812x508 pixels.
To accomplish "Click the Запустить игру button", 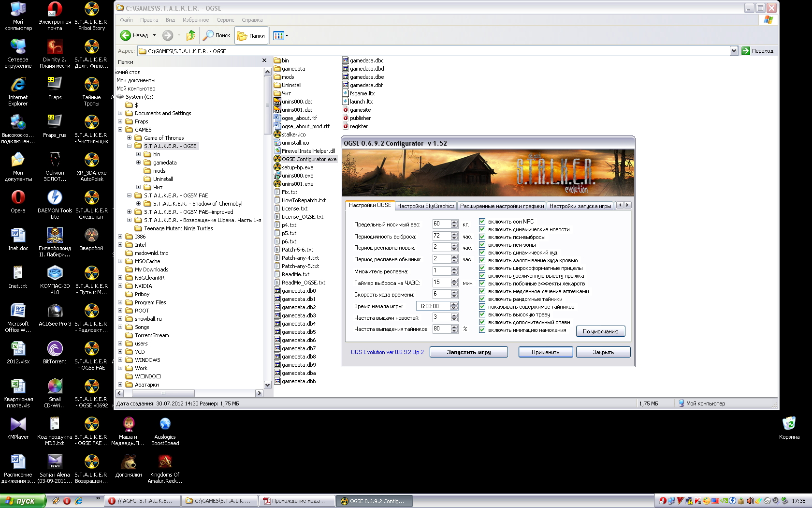I will tap(468, 352).
